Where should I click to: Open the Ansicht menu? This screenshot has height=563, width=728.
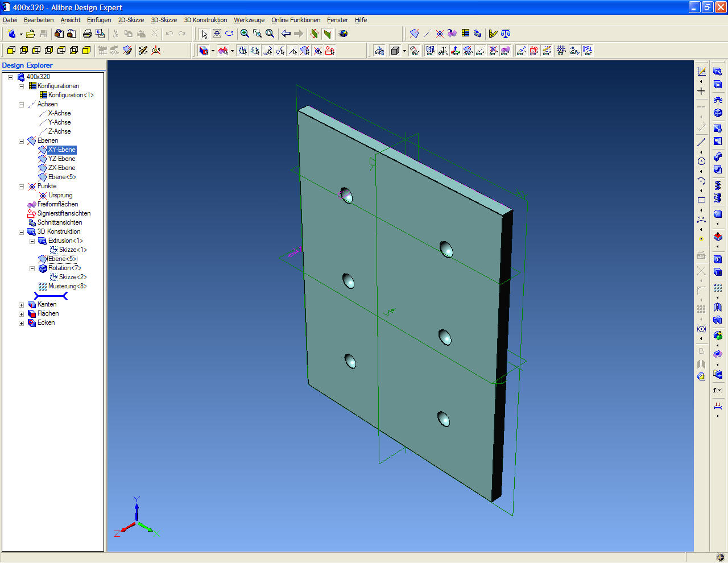click(x=71, y=20)
